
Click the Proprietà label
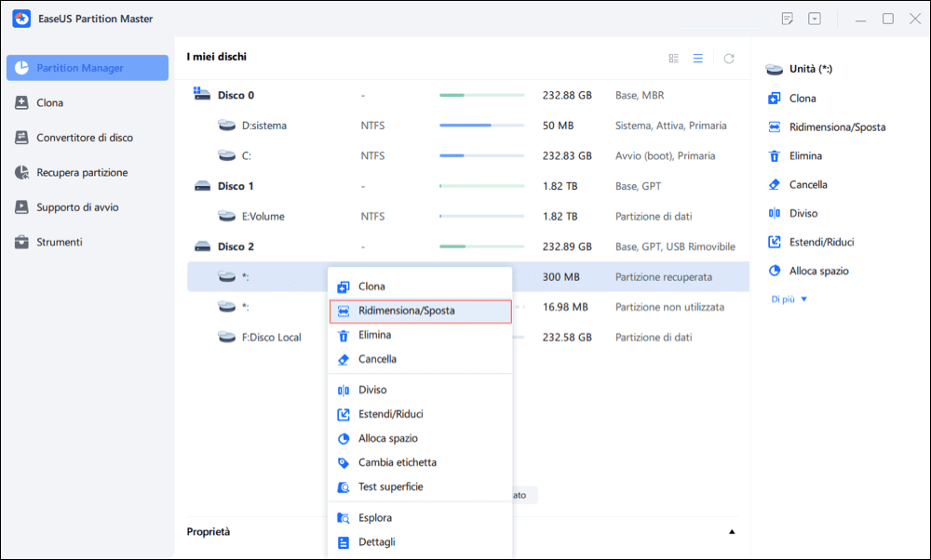coord(208,532)
